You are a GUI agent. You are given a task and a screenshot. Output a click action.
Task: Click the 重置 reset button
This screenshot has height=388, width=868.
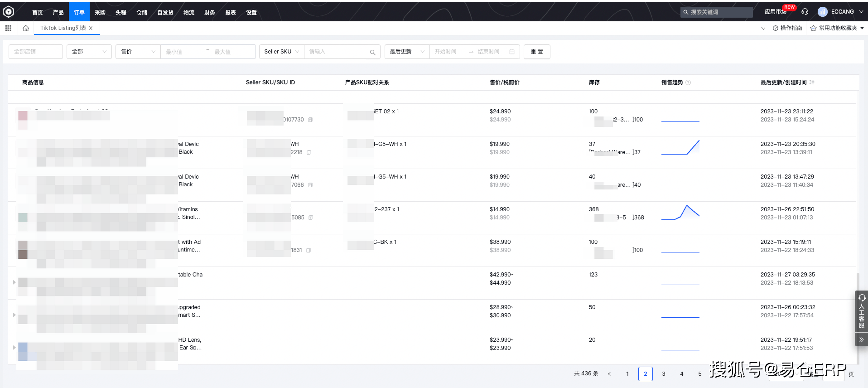click(537, 52)
